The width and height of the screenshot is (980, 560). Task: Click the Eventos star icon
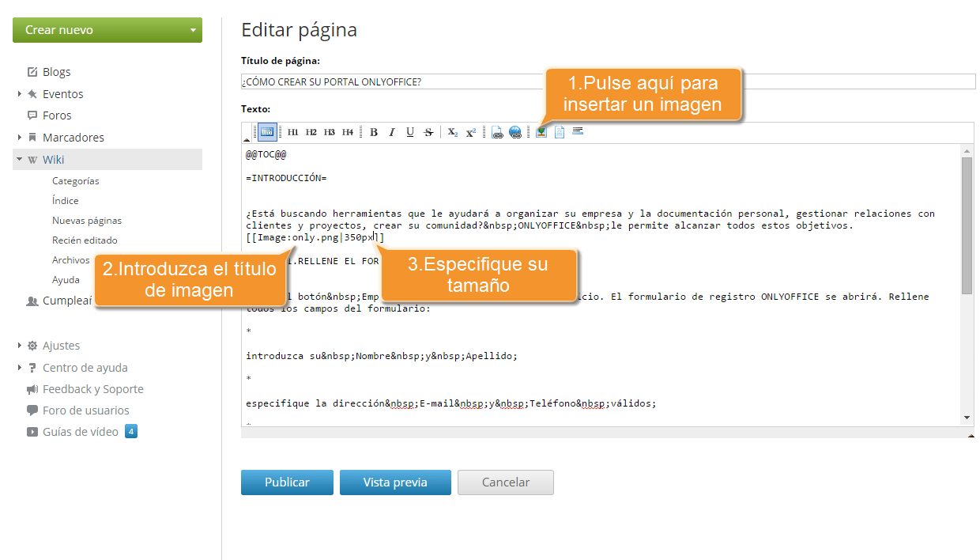pos(32,94)
